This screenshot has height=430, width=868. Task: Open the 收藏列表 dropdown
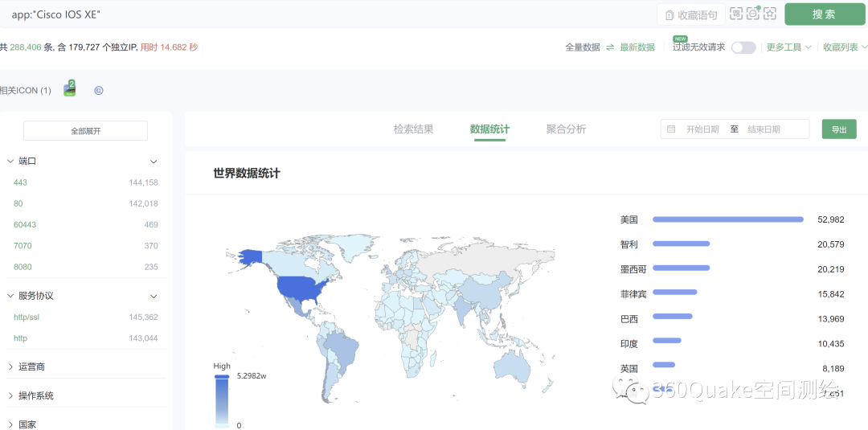(845, 47)
